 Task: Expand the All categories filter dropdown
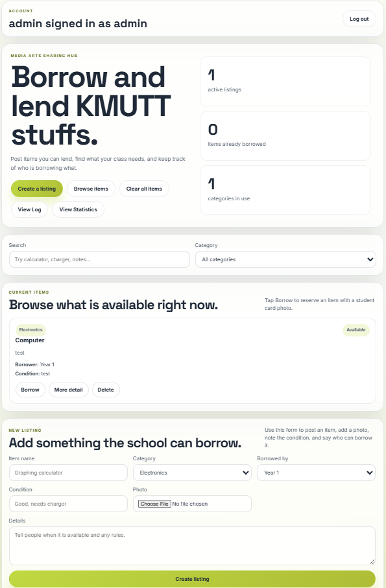point(285,259)
